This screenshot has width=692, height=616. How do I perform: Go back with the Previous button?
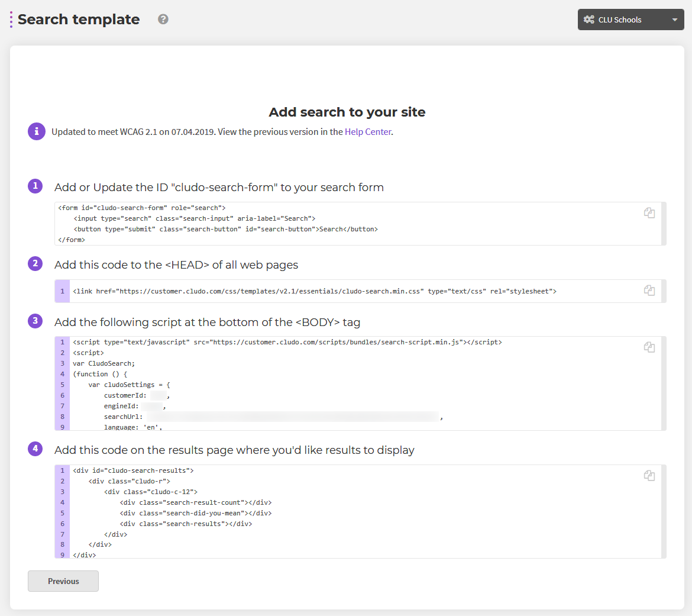[x=63, y=581]
